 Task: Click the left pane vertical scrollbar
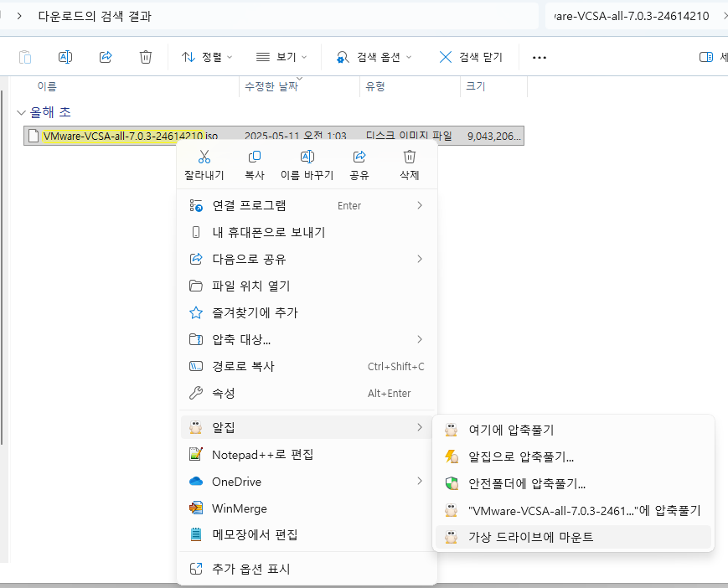click(x=2, y=267)
